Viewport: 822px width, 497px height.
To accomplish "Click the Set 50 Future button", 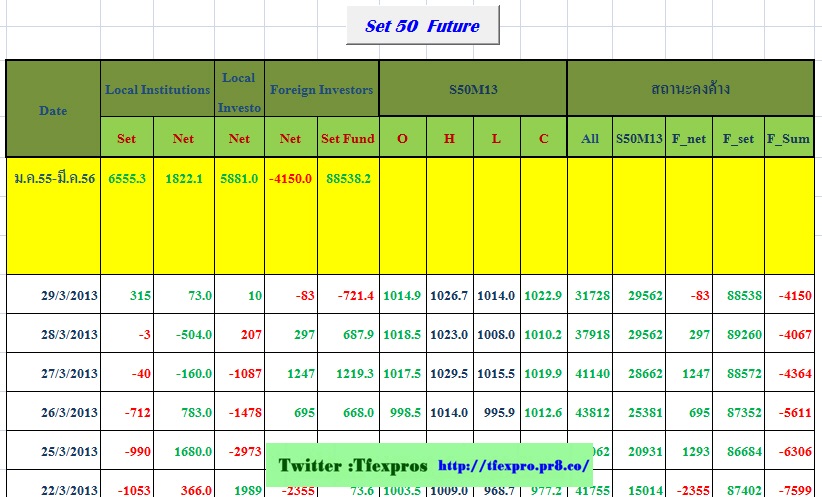I will pos(422,26).
